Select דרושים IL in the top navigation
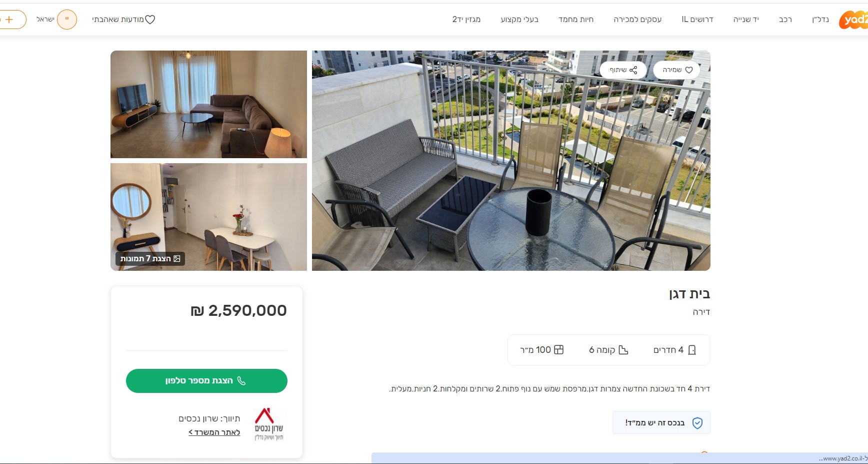This screenshot has width=868, height=464. [x=697, y=20]
